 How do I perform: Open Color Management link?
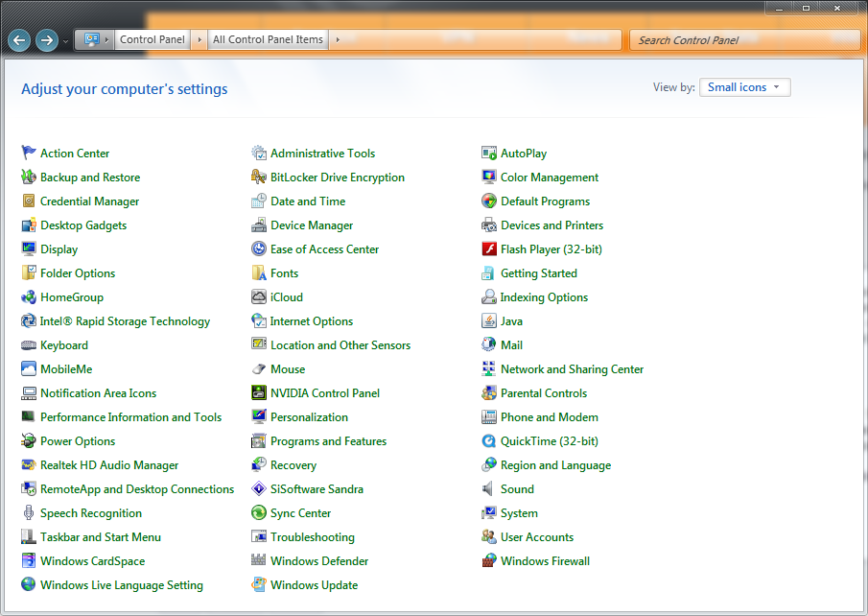click(x=550, y=177)
